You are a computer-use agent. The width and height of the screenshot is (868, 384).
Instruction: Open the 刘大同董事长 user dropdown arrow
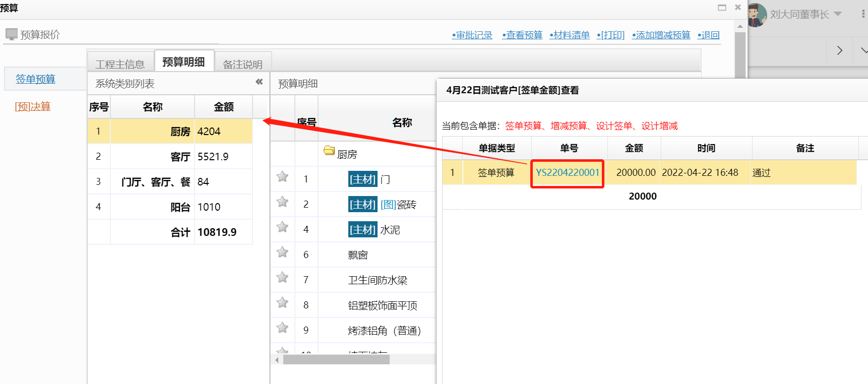tap(838, 14)
